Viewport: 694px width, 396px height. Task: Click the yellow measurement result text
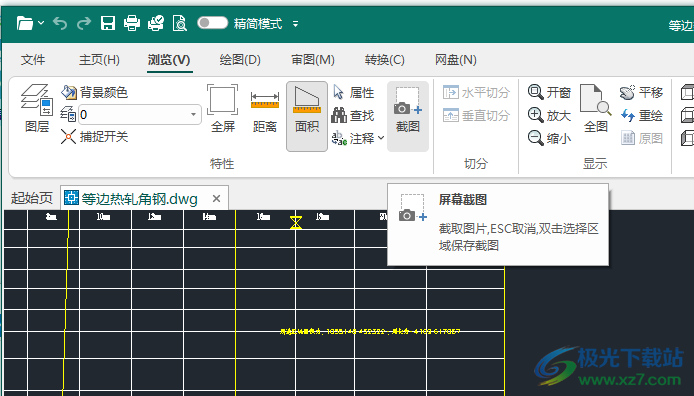click(x=370, y=331)
